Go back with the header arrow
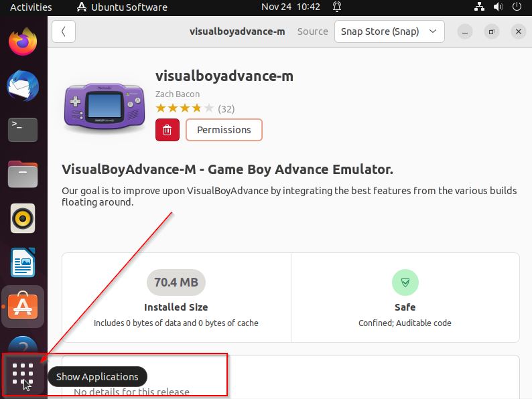Image resolution: width=532 pixels, height=399 pixels. click(x=64, y=31)
